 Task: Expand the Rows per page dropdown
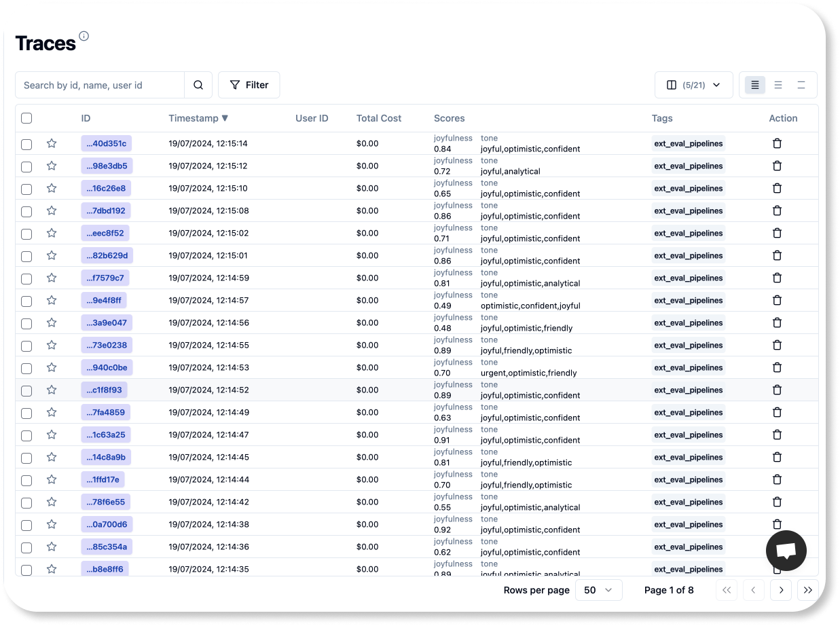[x=598, y=590]
